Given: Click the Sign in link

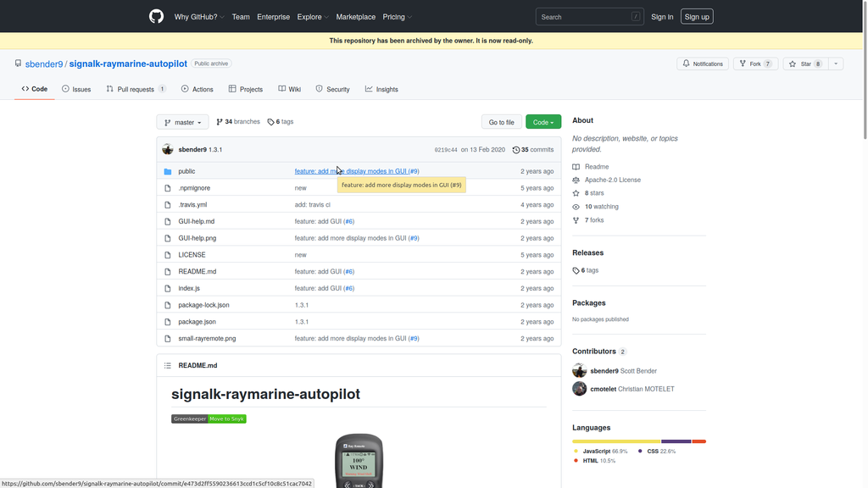Looking at the screenshot, I should tap(662, 17).
